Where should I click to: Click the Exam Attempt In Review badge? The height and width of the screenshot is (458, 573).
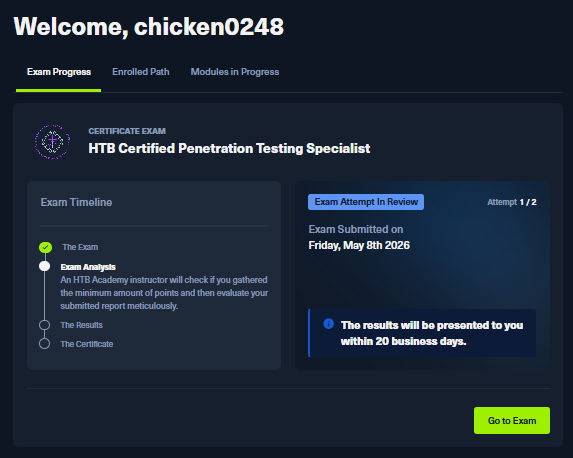[x=366, y=202]
